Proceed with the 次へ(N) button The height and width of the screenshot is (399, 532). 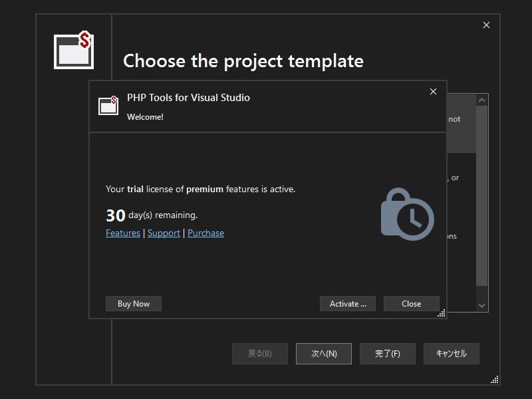pos(324,354)
